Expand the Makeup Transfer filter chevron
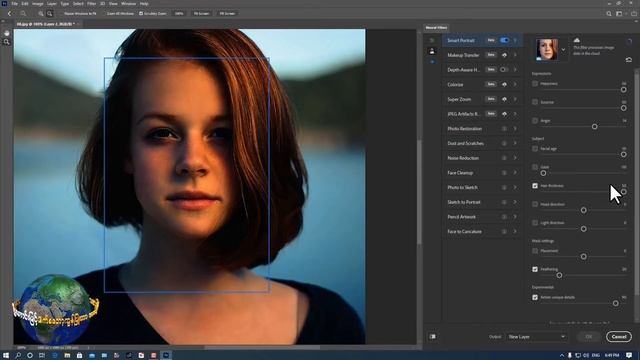This screenshot has width=640, height=360. pos(516,55)
